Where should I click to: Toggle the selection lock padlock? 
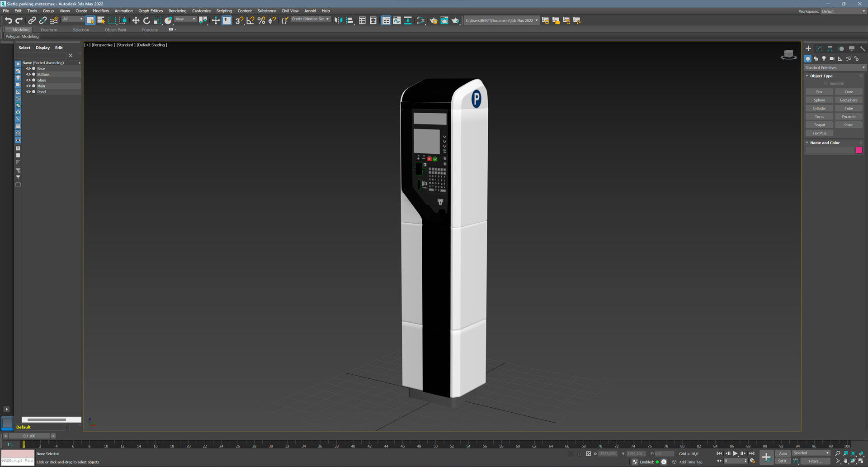(579, 453)
